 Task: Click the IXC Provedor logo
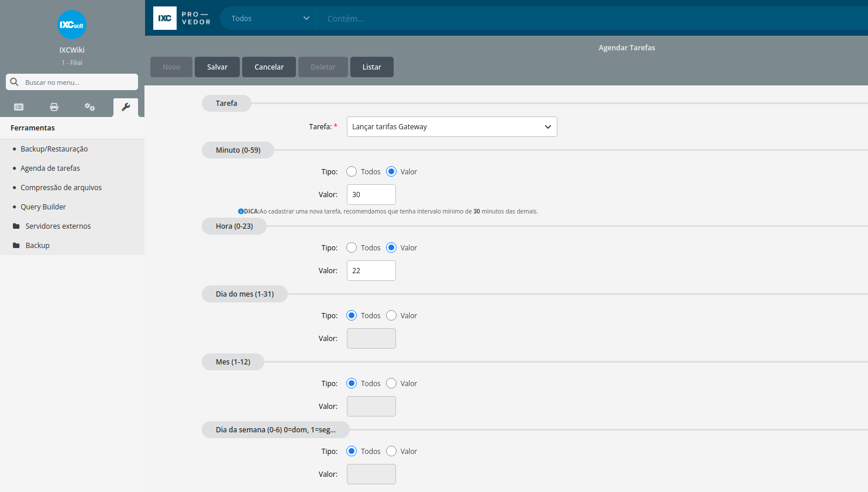(x=182, y=18)
